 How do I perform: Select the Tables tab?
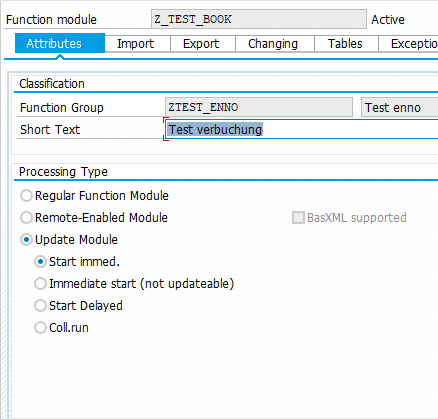[345, 44]
